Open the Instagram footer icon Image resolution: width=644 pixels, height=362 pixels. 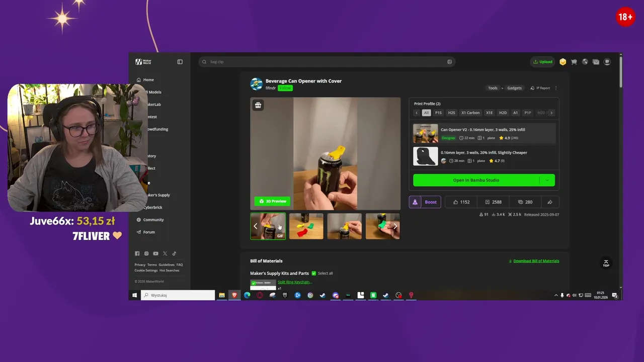[x=146, y=253]
